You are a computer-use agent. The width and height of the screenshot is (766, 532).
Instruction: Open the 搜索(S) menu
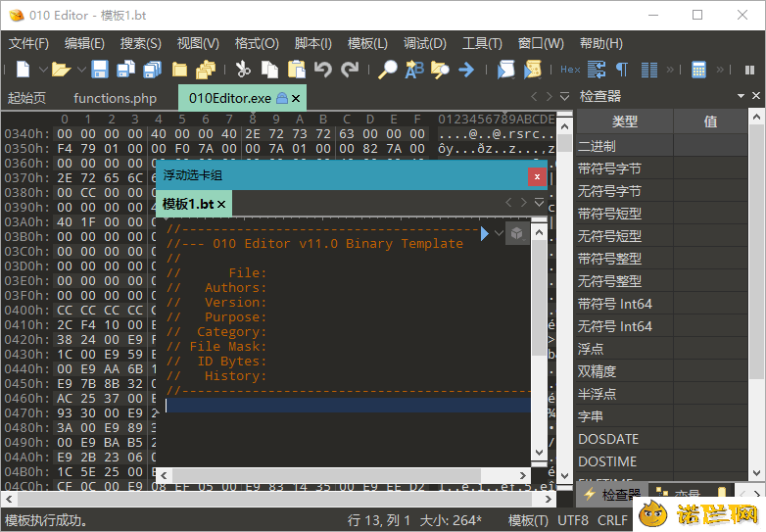click(x=141, y=43)
